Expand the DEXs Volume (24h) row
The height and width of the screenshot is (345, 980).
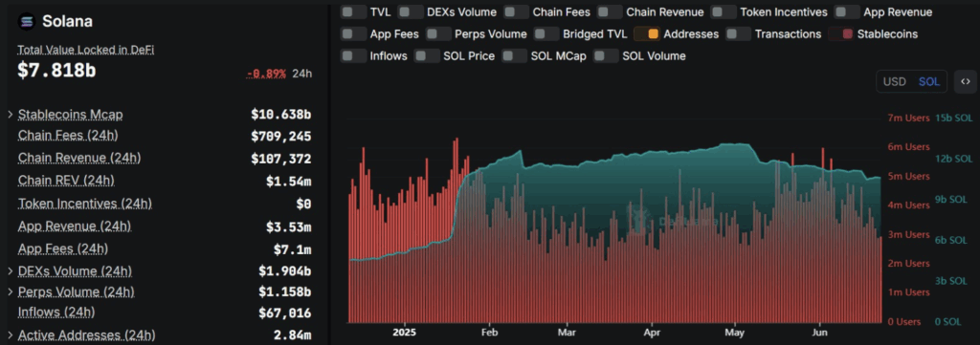tap(10, 271)
